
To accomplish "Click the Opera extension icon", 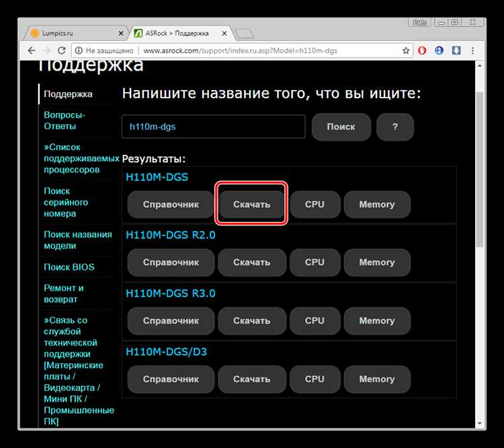I will coord(423,50).
